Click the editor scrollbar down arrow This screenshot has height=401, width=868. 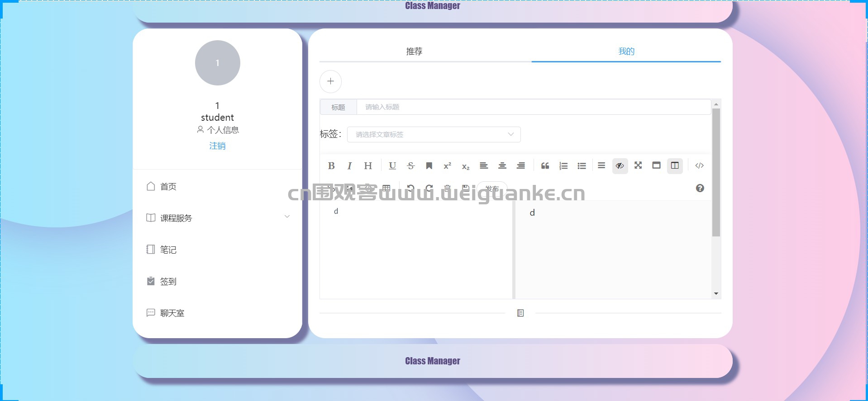716,293
